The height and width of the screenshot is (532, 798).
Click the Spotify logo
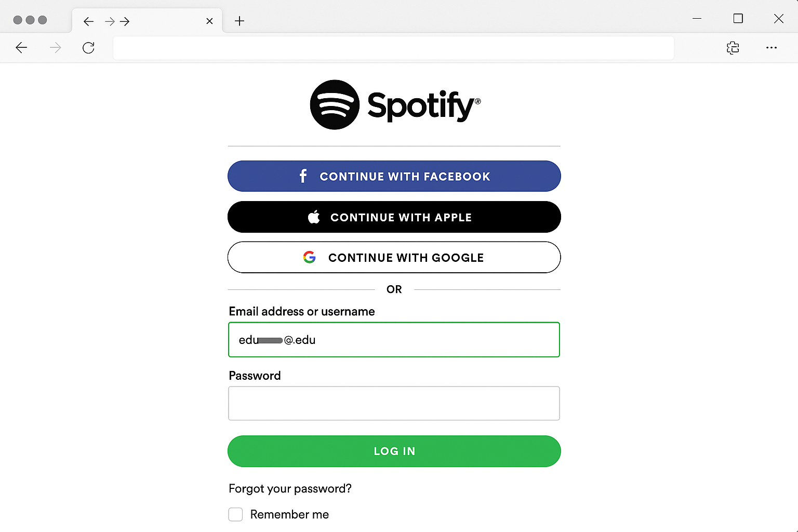point(395,104)
